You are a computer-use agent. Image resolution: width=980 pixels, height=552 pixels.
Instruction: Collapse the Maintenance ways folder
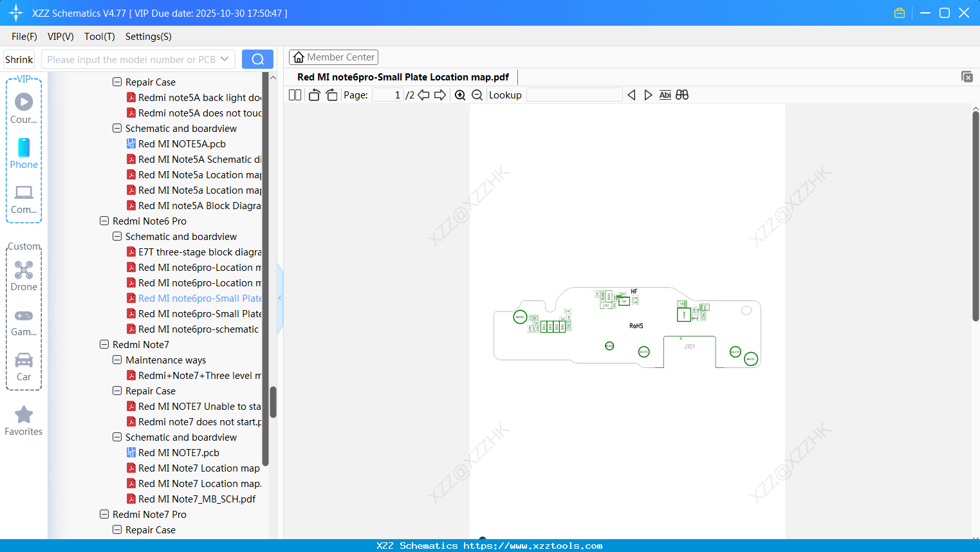(117, 360)
